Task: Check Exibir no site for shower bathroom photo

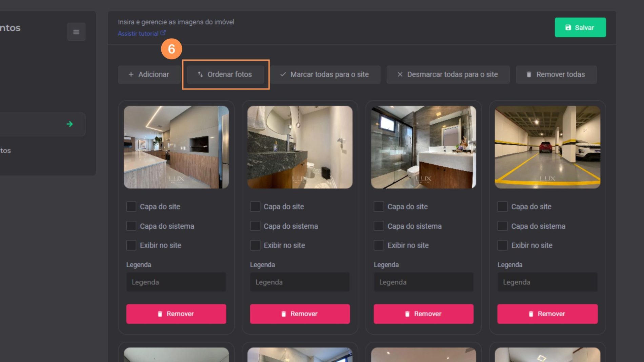Action: coord(379,245)
